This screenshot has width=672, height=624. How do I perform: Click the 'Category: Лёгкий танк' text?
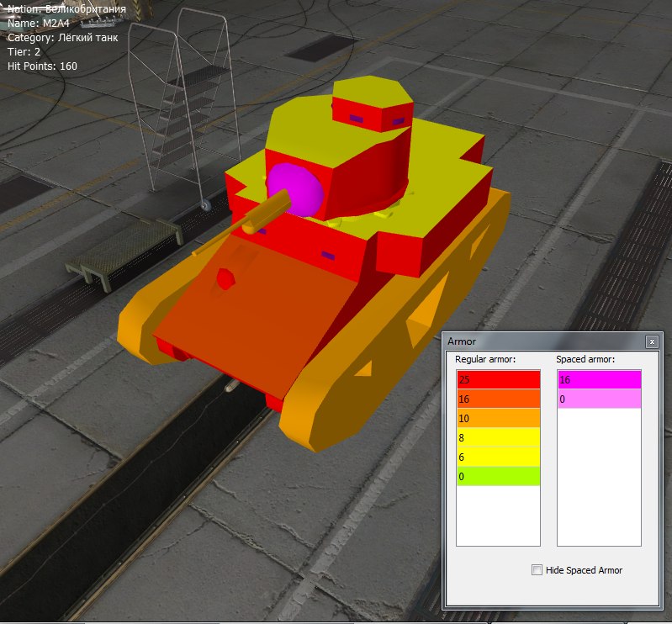click(x=62, y=38)
